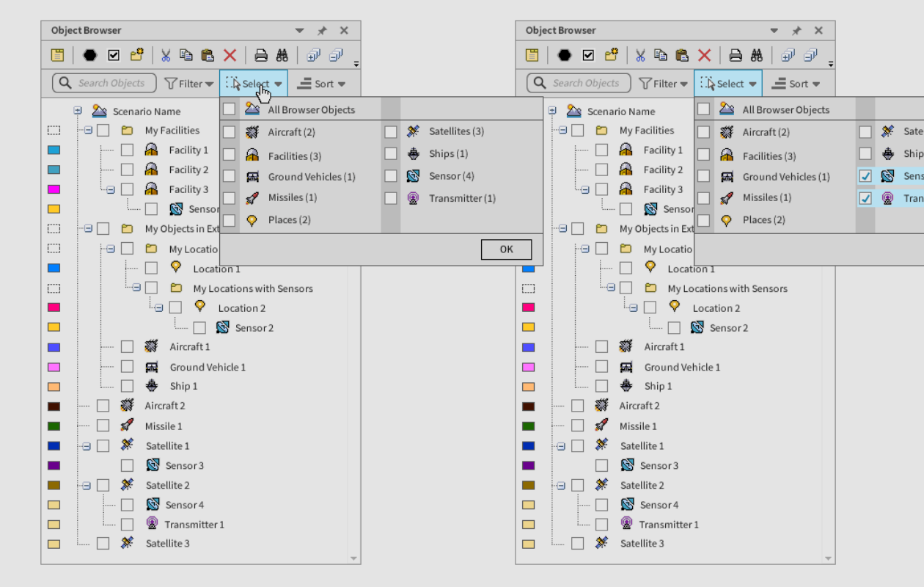The width and height of the screenshot is (924, 587).
Task: Check Satellites (3) in left Select dropdown
Action: (x=391, y=132)
